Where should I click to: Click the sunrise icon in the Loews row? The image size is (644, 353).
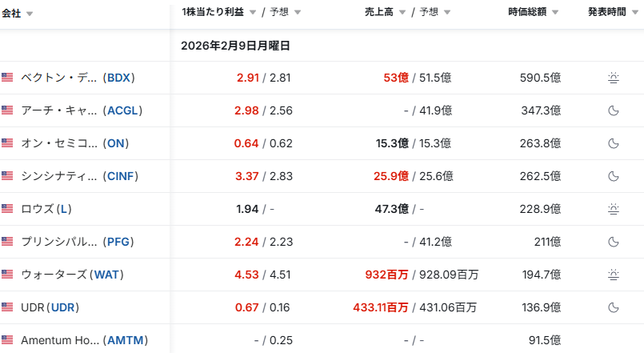(x=614, y=209)
